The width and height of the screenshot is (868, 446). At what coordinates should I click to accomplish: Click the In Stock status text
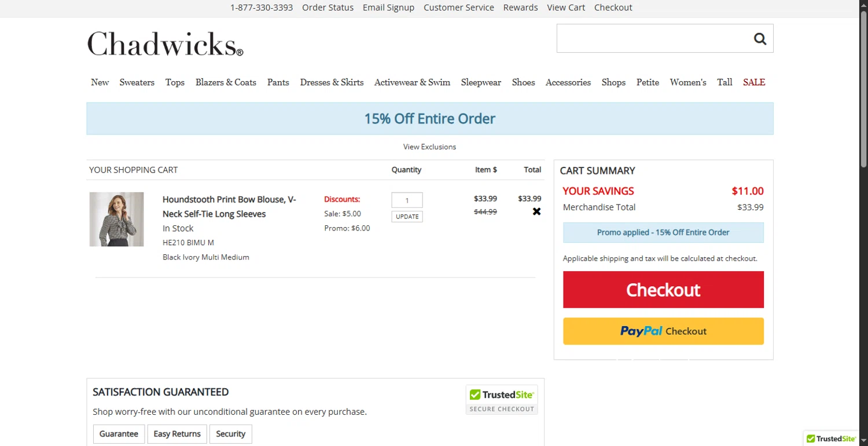(x=178, y=228)
